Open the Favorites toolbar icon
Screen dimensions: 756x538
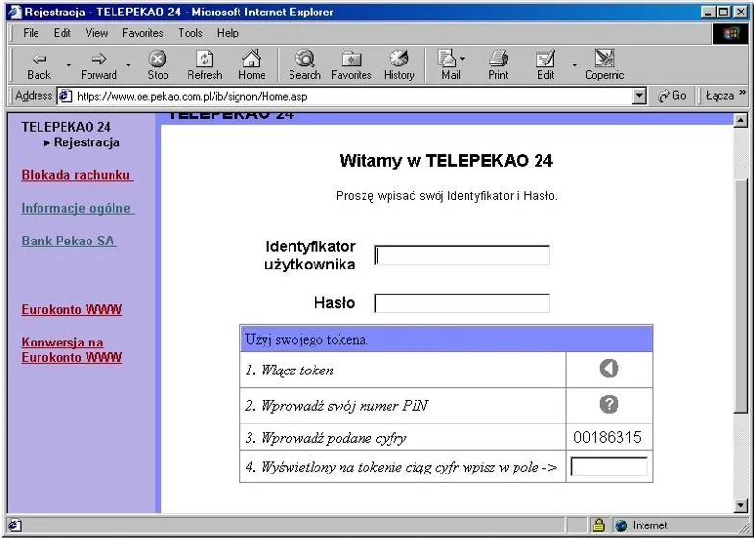coord(351,65)
